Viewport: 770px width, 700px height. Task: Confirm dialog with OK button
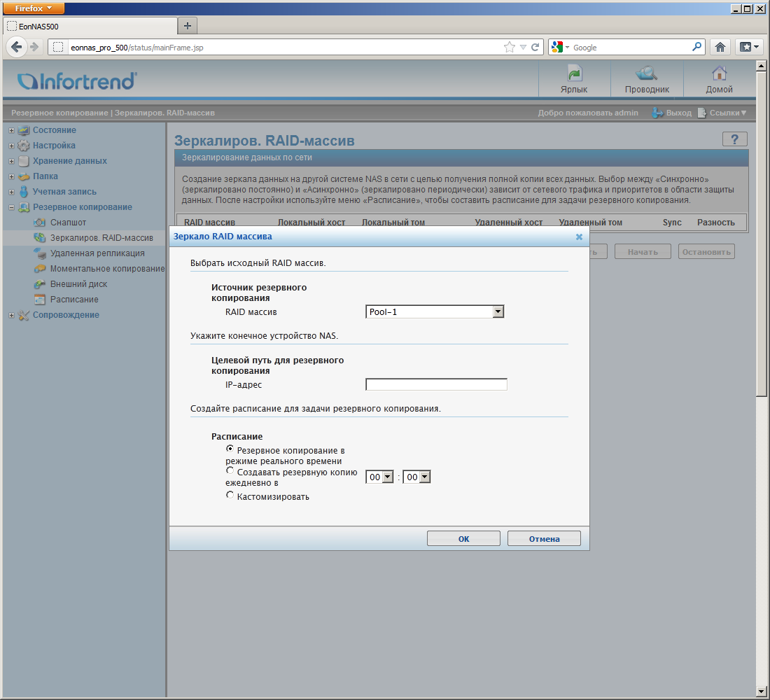463,539
